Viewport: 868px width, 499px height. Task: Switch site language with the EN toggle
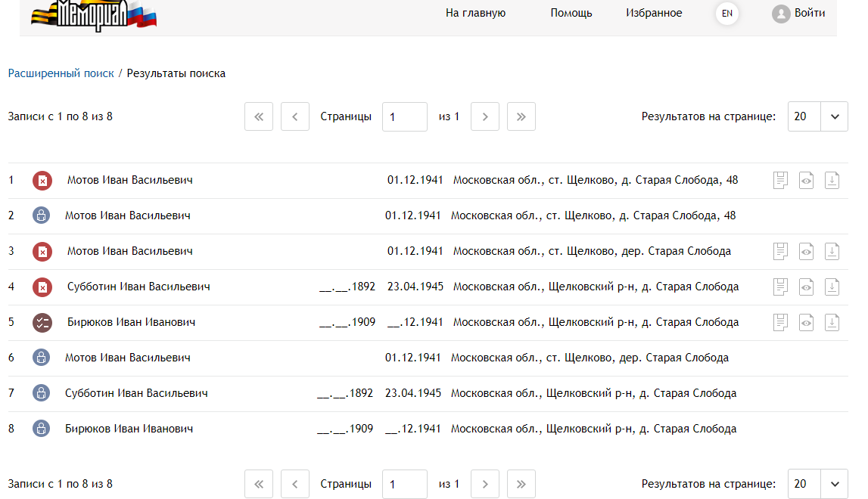726,14
